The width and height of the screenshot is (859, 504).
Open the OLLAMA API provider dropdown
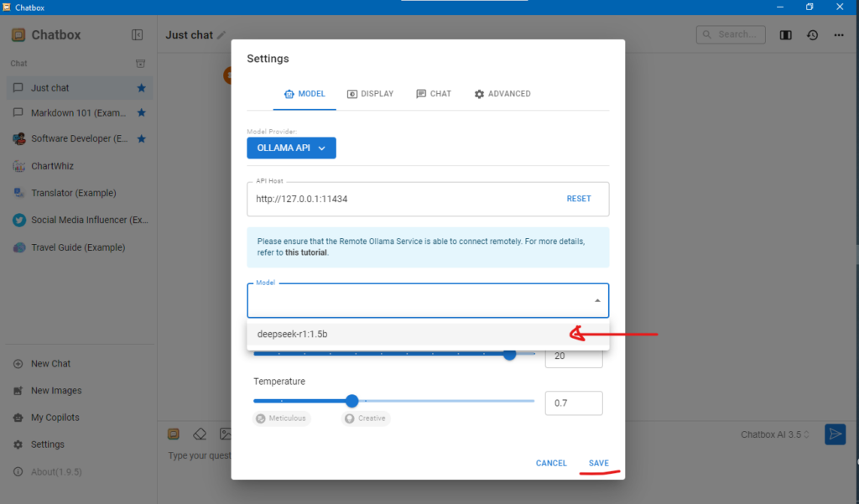point(291,148)
